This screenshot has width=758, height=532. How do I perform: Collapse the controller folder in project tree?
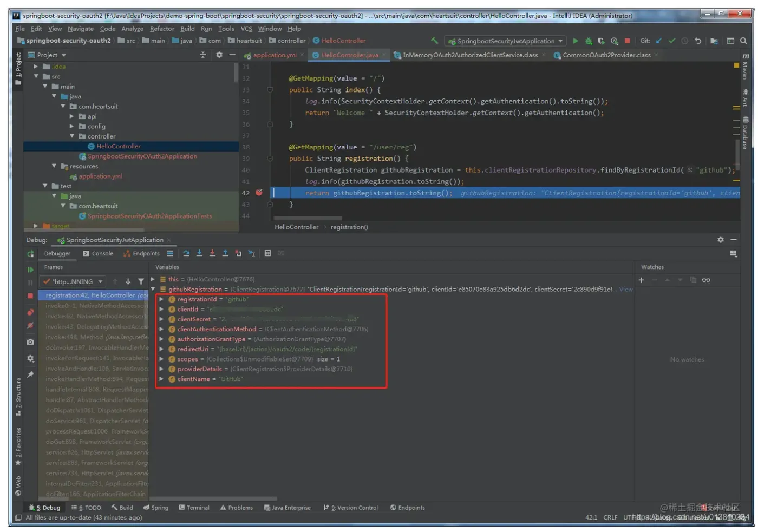click(72, 136)
